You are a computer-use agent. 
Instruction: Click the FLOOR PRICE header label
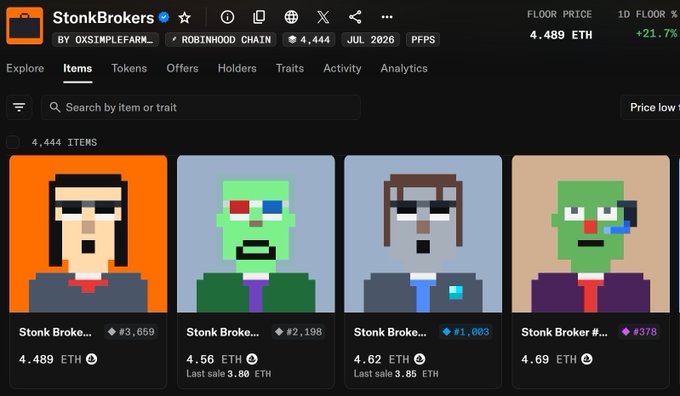[x=559, y=14]
